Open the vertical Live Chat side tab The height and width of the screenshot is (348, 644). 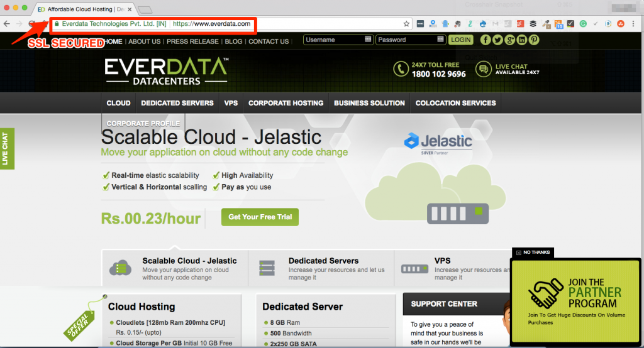(x=6, y=149)
